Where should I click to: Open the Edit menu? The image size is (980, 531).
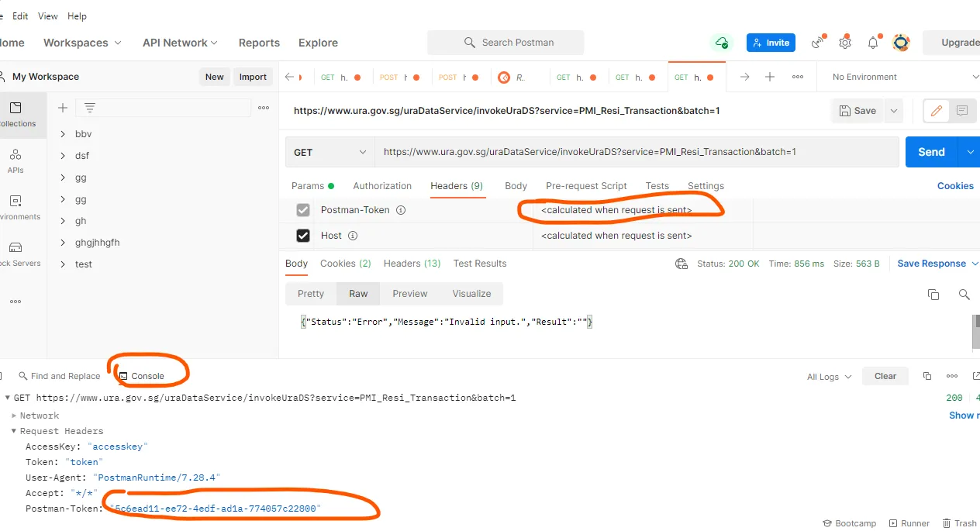click(20, 16)
